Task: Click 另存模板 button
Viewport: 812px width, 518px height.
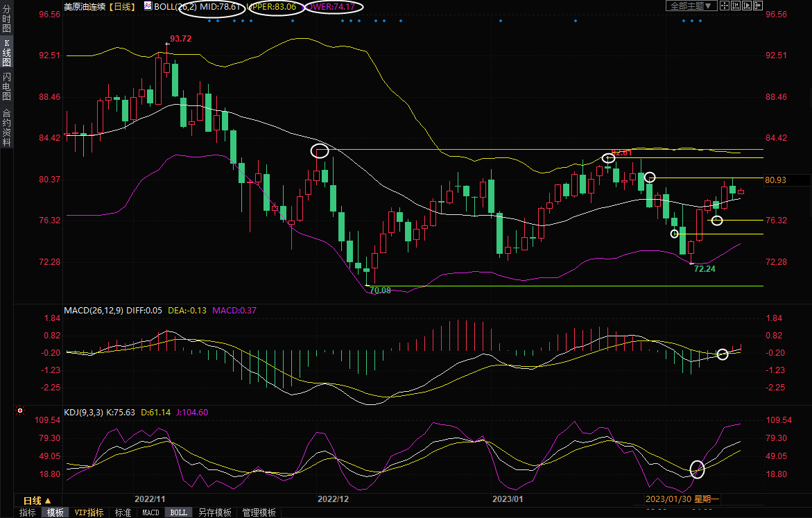Action: [214, 512]
